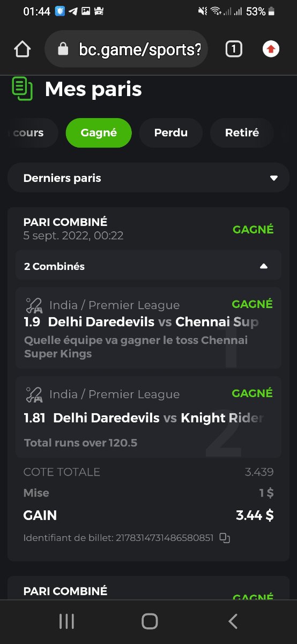Tap Android recent apps button

tap(66, 621)
